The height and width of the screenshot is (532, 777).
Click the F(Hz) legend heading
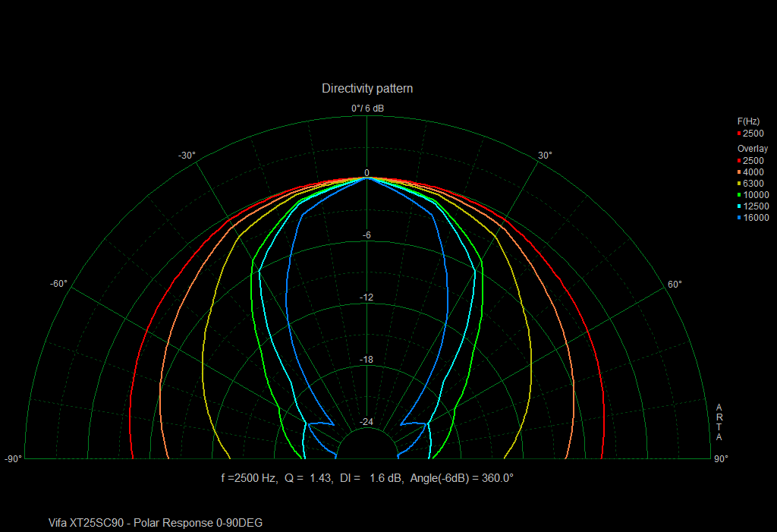coord(748,121)
